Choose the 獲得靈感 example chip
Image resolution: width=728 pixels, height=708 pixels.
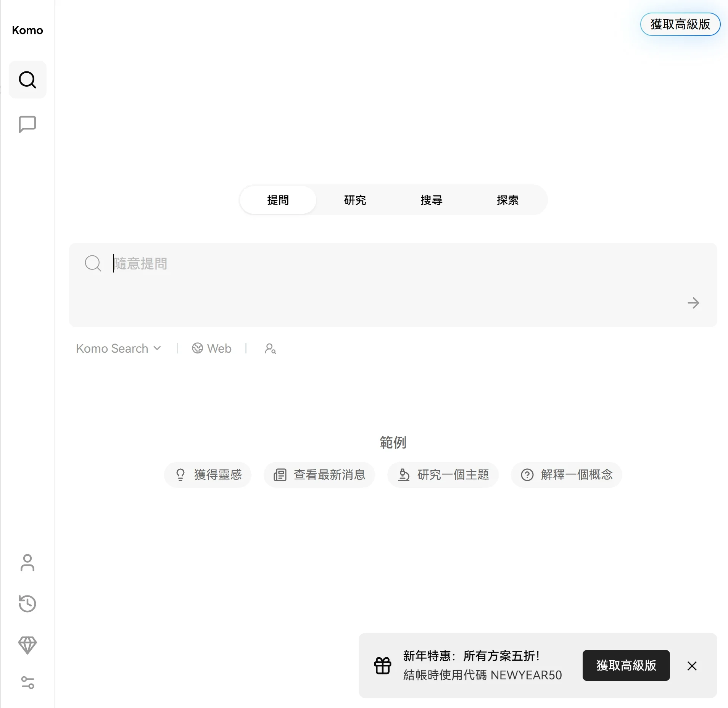pyautogui.click(x=208, y=475)
